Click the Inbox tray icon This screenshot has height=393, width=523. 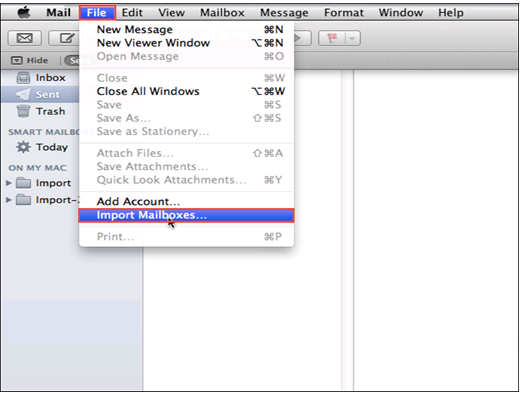[23, 78]
